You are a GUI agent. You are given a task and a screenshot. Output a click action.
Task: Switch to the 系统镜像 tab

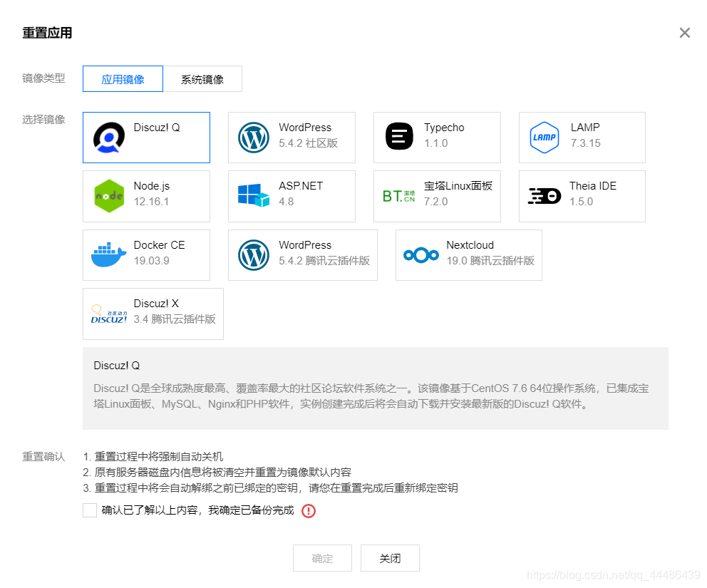[x=202, y=79]
